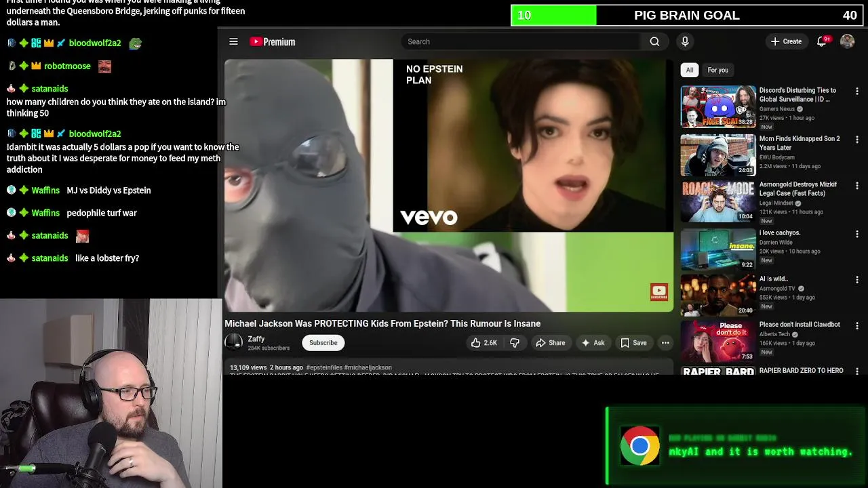Open options for Rapier Bard Zero to Hero video
Image resolution: width=868 pixels, height=488 pixels.
coord(857,371)
